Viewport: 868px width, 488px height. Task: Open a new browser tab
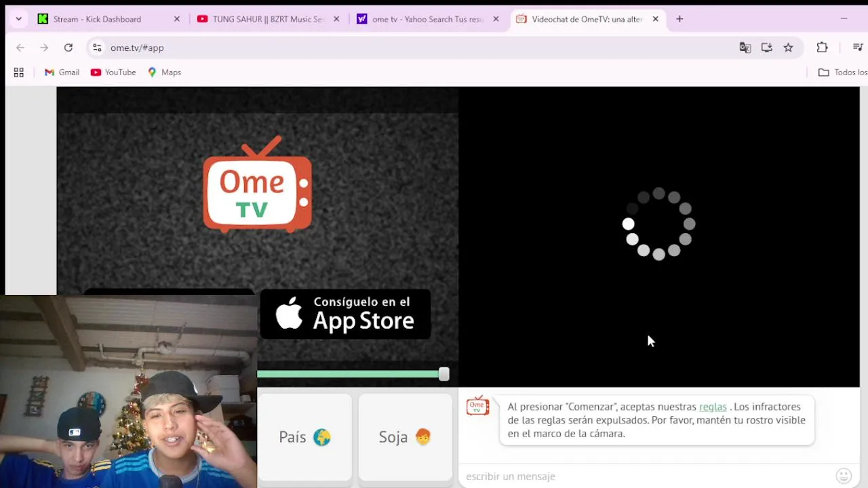tap(679, 19)
